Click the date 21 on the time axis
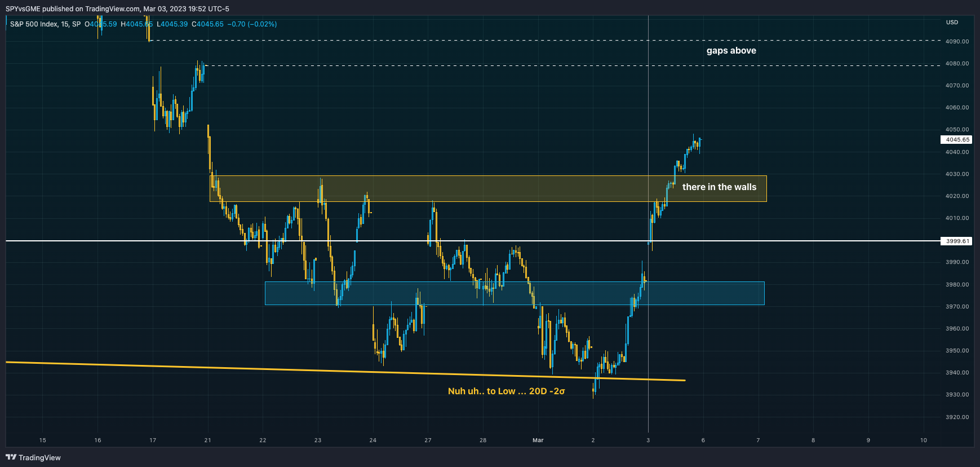The image size is (980, 467). [x=208, y=440]
